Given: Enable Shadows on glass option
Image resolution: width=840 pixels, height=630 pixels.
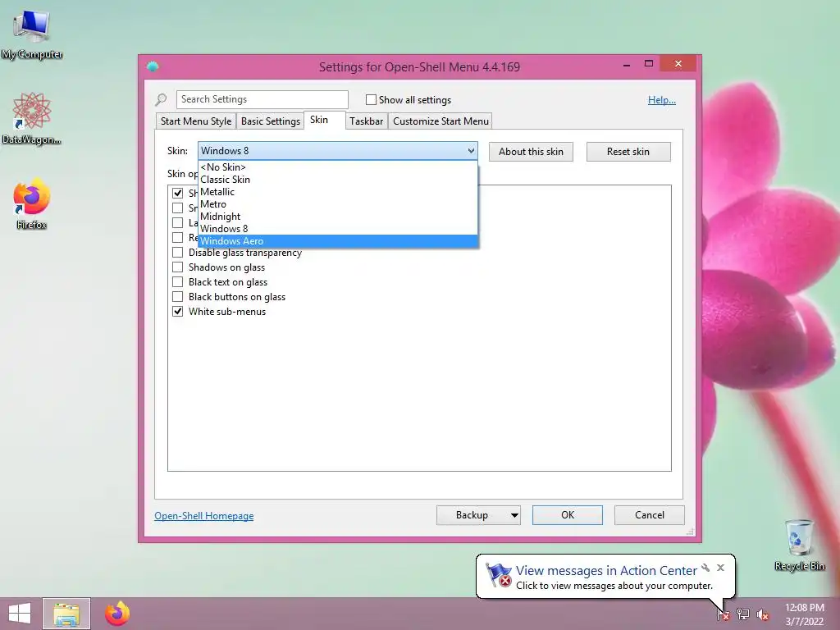Looking at the screenshot, I should click(x=177, y=267).
